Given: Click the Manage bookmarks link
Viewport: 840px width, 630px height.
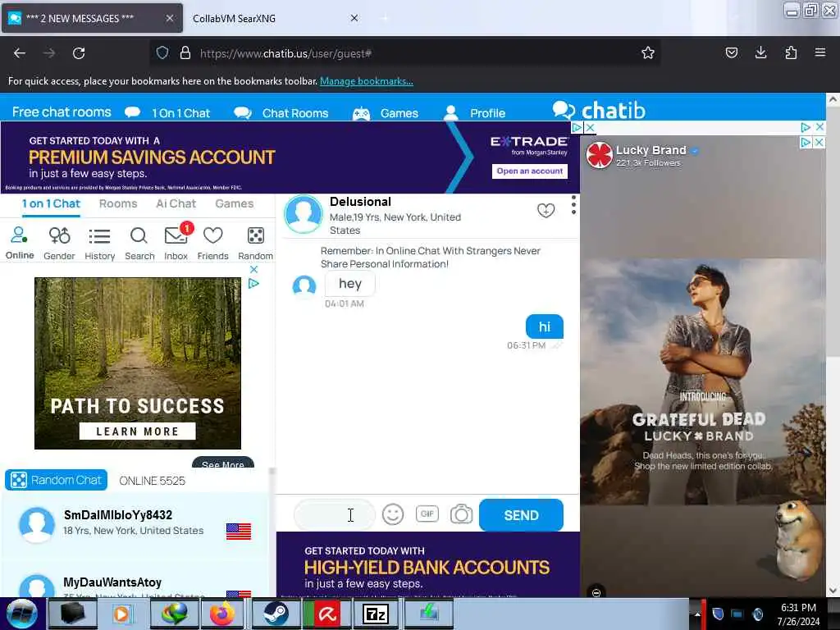Looking at the screenshot, I should pyautogui.click(x=367, y=81).
